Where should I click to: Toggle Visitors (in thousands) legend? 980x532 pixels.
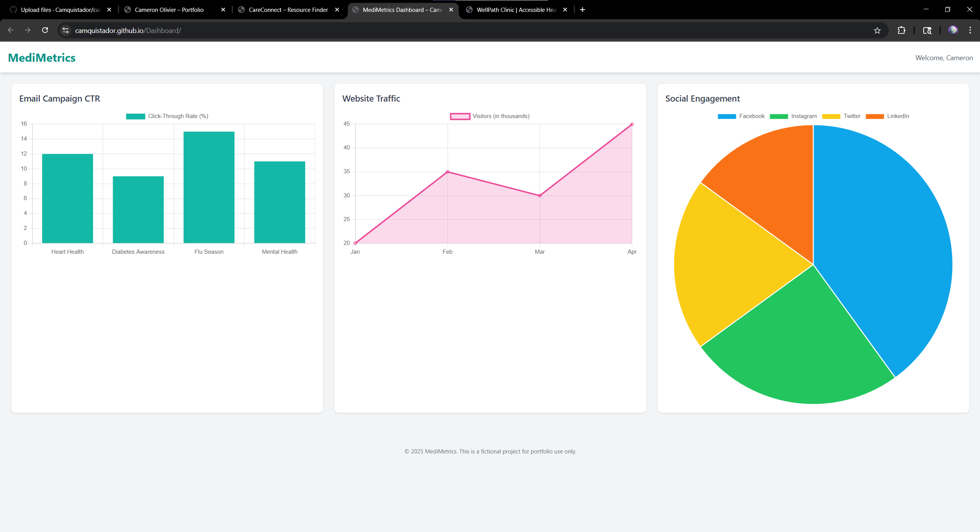point(490,116)
